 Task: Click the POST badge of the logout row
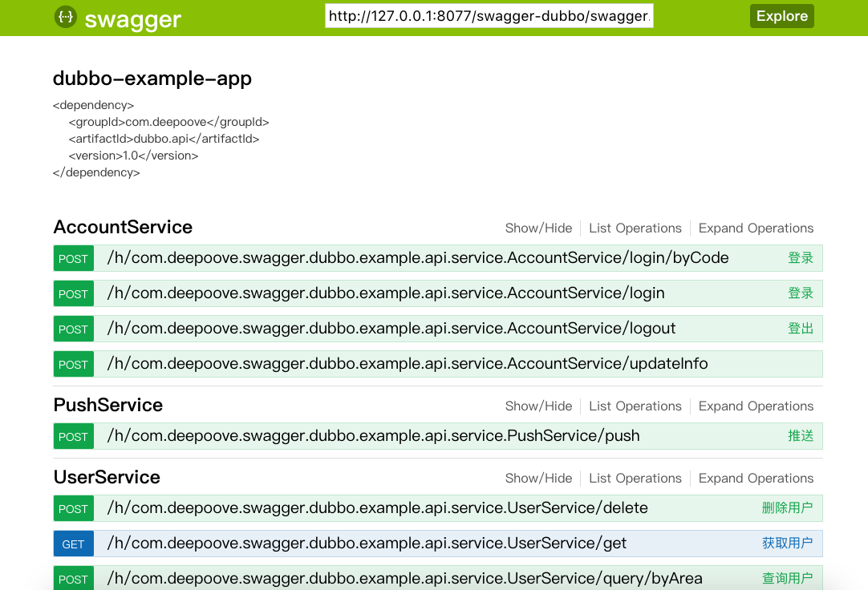click(x=74, y=329)
